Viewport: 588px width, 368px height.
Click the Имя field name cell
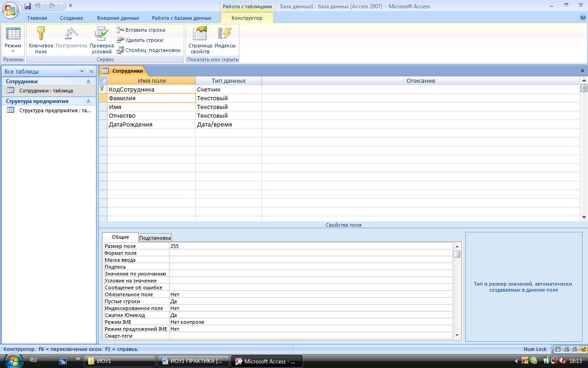click(151, 107)
